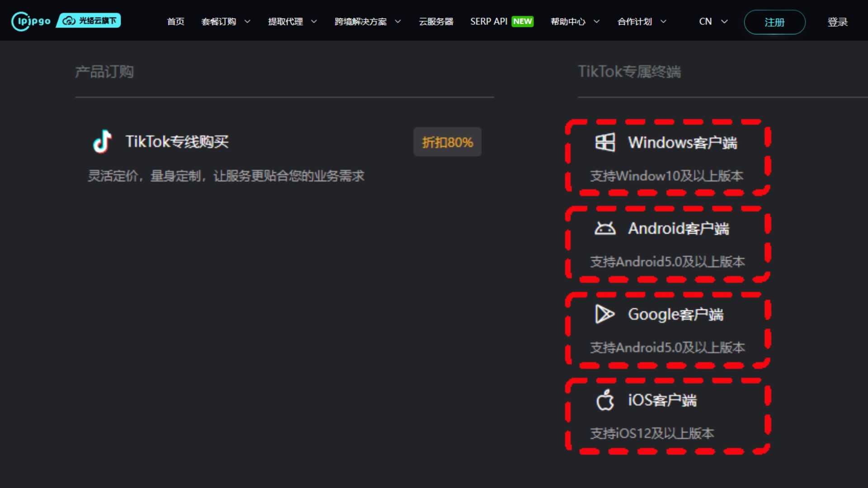Click the 折扣80% discount badge
This screenshot has width=868, height=488.
pyautogui.click(x=447, y=141)
